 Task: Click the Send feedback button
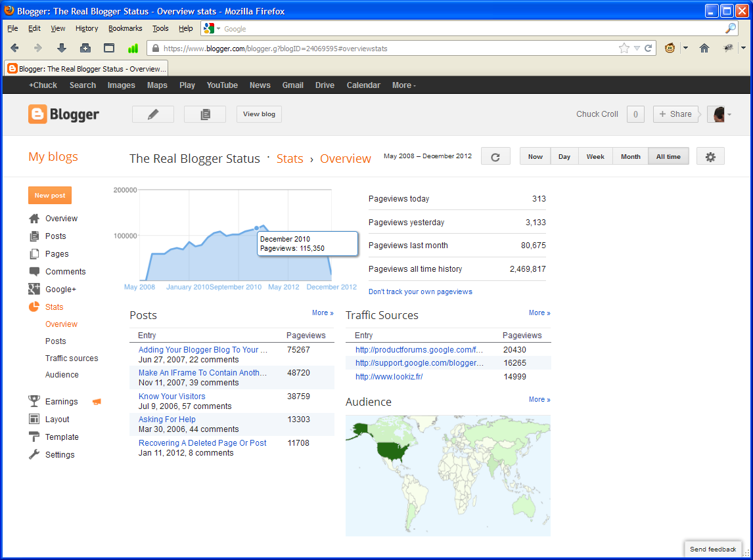pos(713,549)
